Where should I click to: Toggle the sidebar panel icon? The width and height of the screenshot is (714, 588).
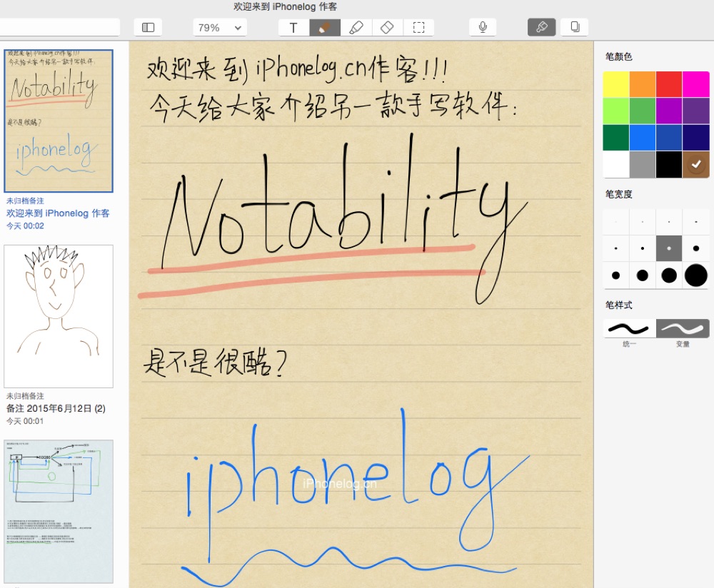coord(148,27)
